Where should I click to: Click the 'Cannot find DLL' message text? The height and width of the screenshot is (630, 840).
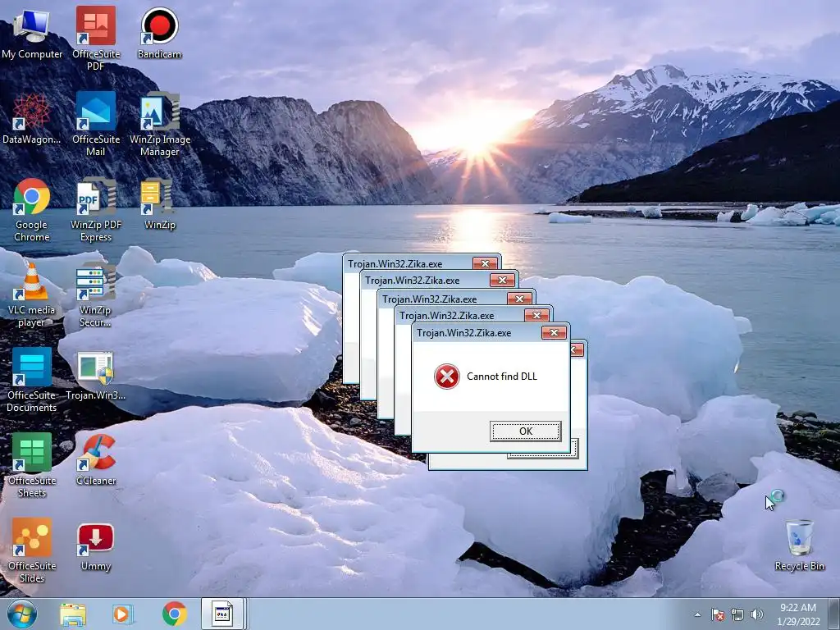[x=501, y=376]
